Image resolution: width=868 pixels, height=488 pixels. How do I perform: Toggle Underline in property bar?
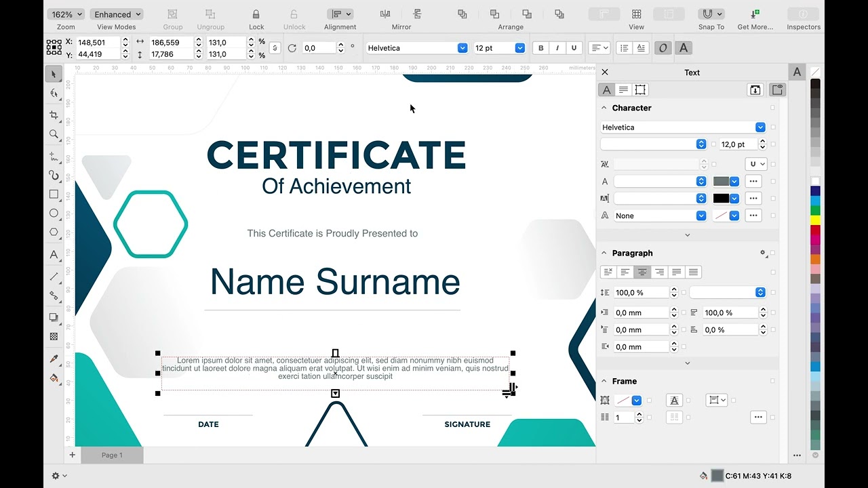pyautogui.click(x=574, y=48)
